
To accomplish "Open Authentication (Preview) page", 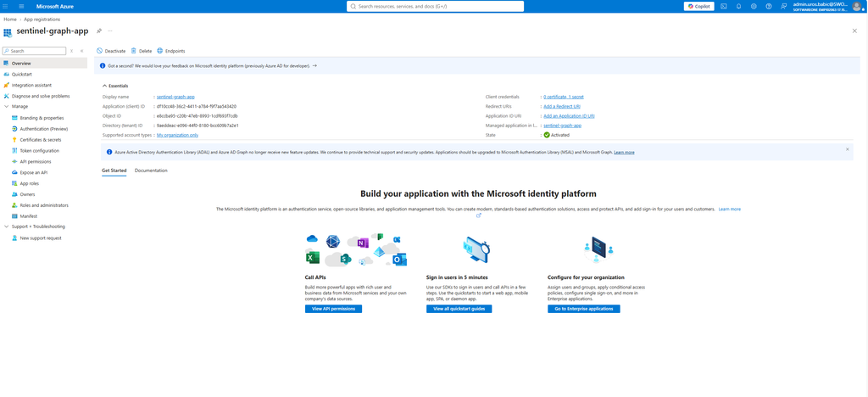I will pos(44,128).
